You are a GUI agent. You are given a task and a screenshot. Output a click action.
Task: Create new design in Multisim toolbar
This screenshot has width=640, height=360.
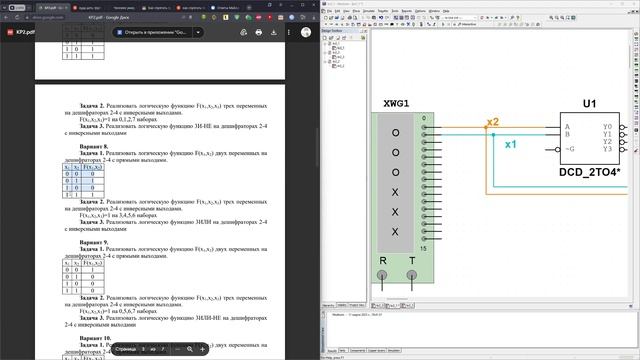click(x=325, y=18)
